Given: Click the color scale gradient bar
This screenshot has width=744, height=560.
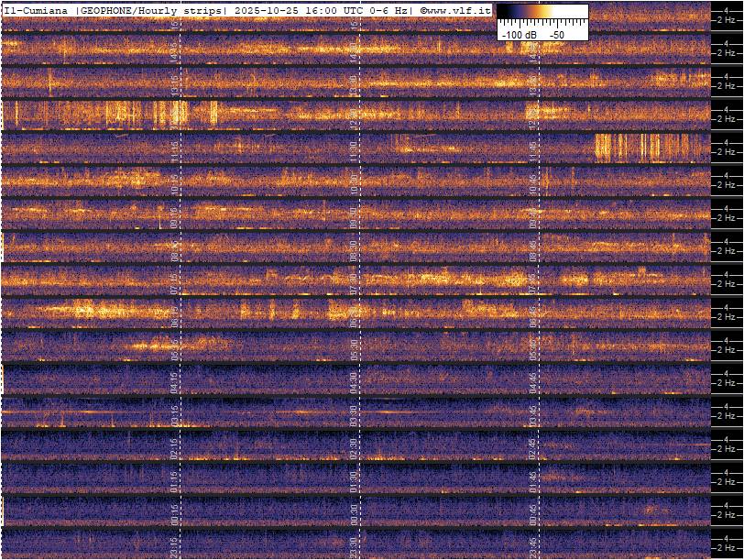Looking at the screenshot, I should [542, 13].
